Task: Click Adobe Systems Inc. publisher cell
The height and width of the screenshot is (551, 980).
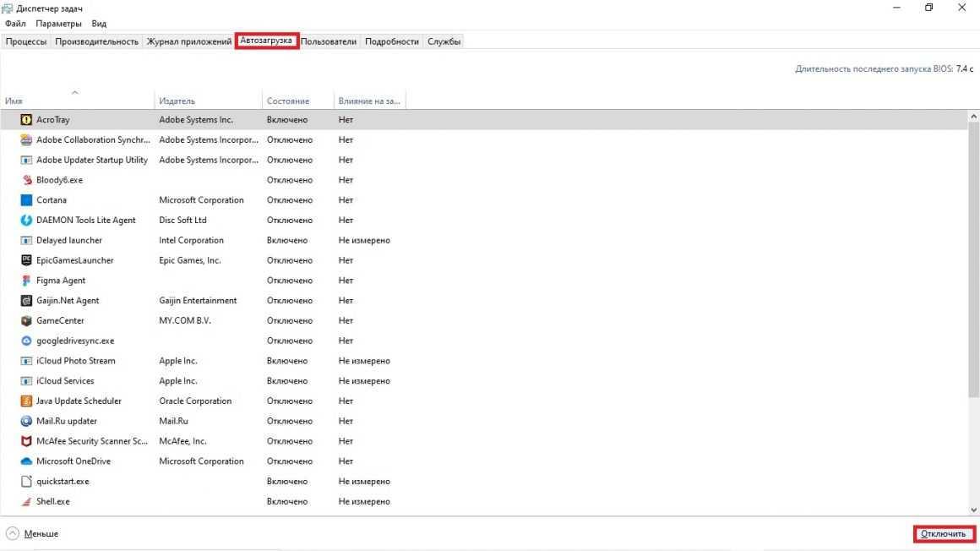Action: 196,119
